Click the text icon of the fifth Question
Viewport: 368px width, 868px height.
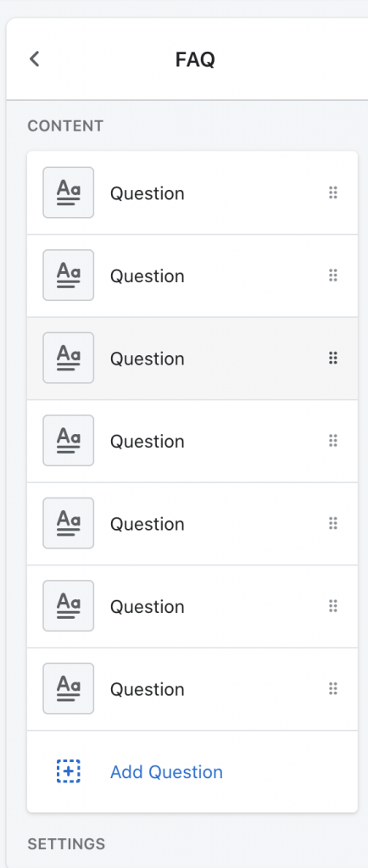(x=68, y=523)
